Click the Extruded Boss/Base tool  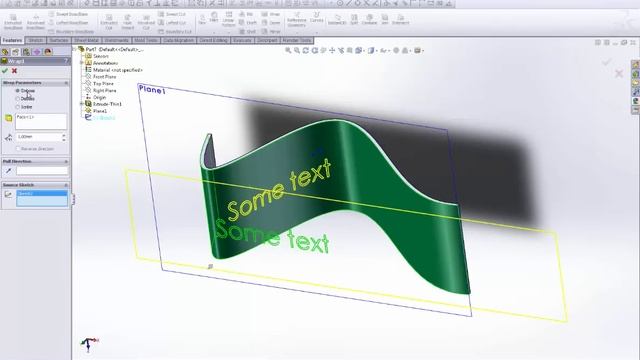[13, 22]
